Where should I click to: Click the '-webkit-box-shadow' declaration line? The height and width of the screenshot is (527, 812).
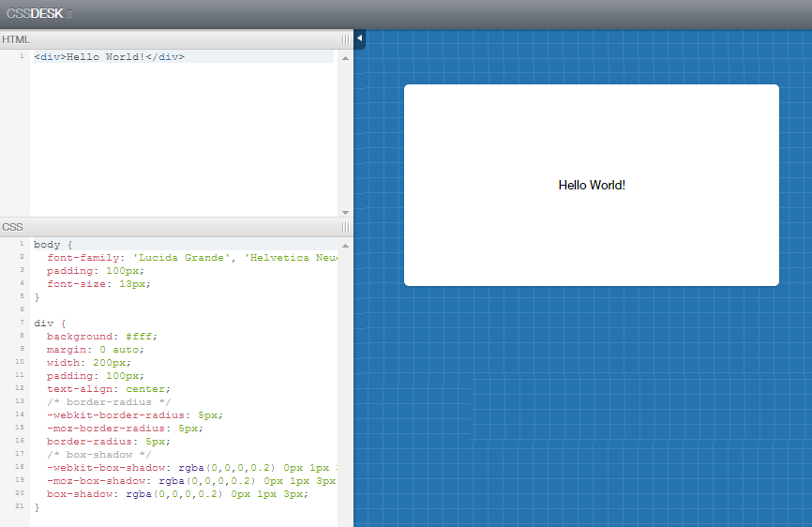coord(192,468)
